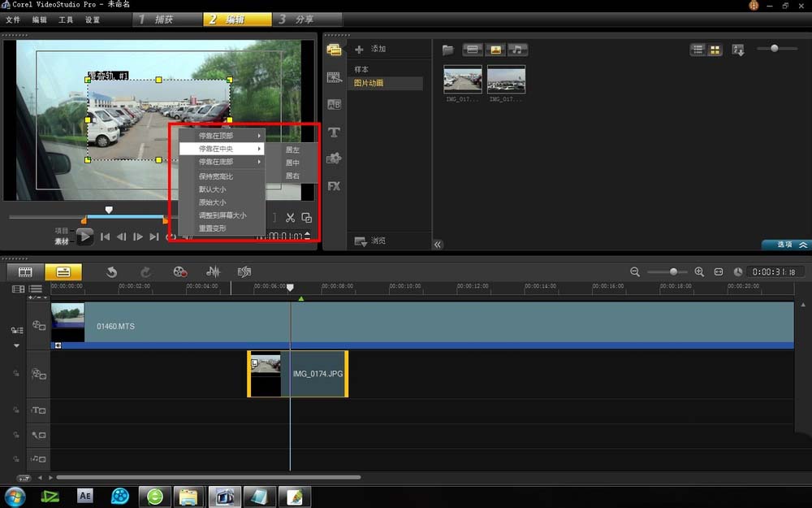The height and width of the screenshot is (508, 812).
Task: Switch library to list view
Action: (x=698, y=50)
